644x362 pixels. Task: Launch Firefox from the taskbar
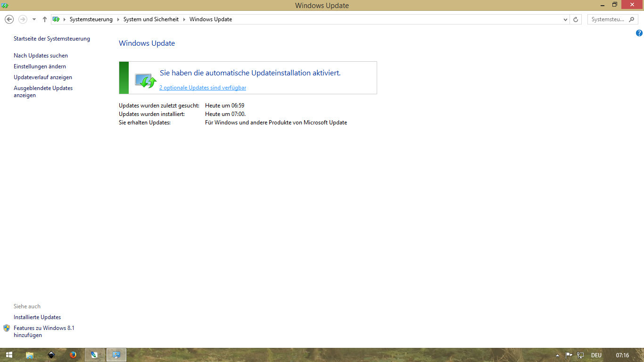(73, 355)
